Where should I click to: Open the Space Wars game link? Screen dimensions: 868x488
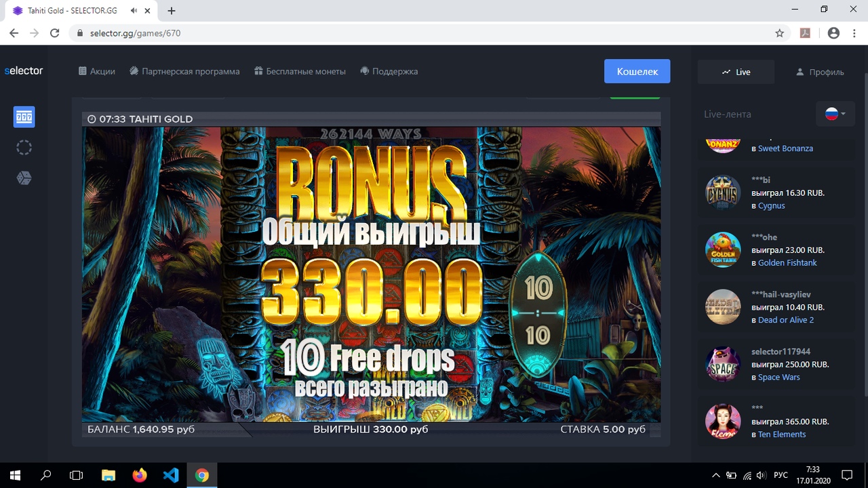point(779,377)
